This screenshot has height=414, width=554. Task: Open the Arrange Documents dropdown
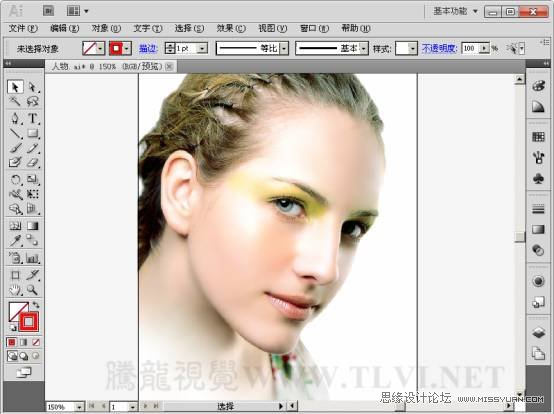click(x=78, y=11)
